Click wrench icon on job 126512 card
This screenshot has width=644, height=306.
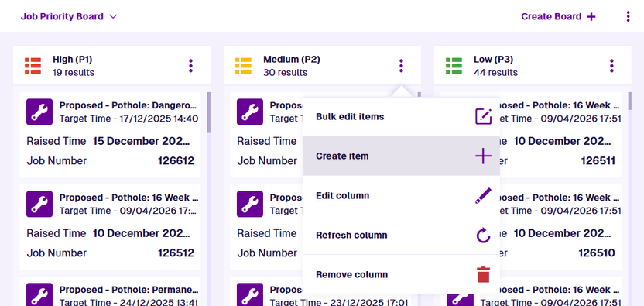[x=39, y=204]
